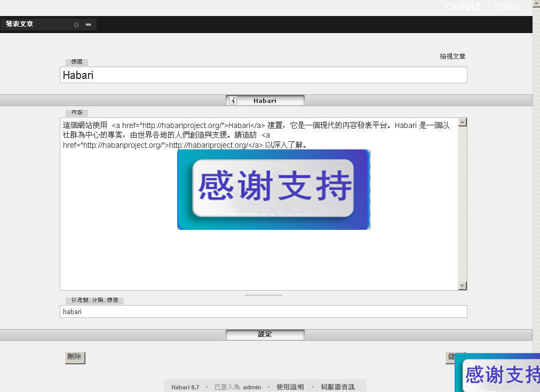Open the Habari 0.7 footer link
540x392 pixels.
click(x=185, y=387)
